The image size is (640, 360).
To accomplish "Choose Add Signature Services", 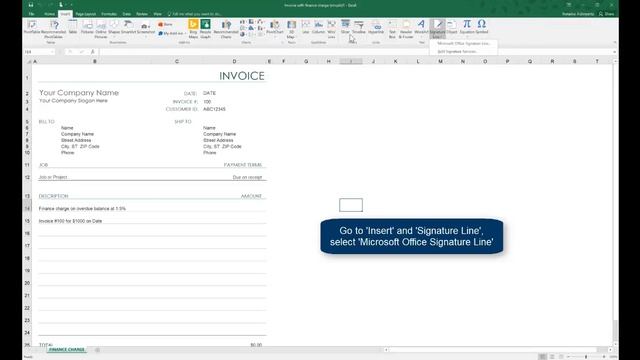I will coord(463,51).
